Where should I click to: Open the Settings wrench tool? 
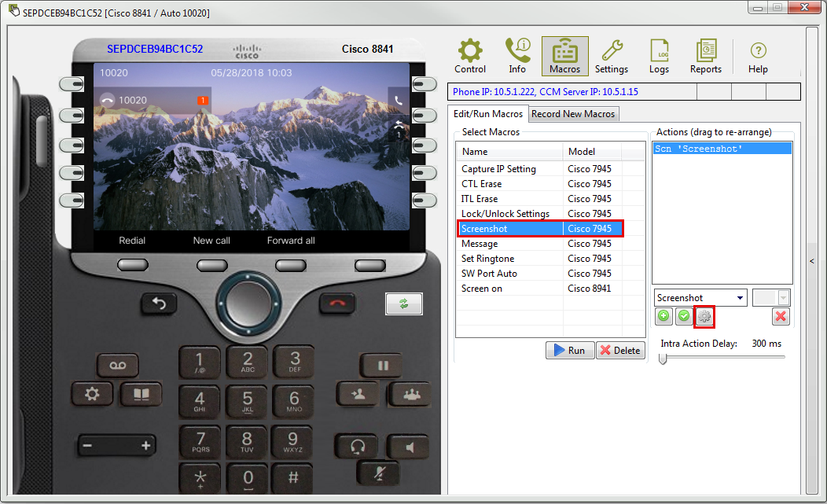pyautogui.click(x=612, y=57)
